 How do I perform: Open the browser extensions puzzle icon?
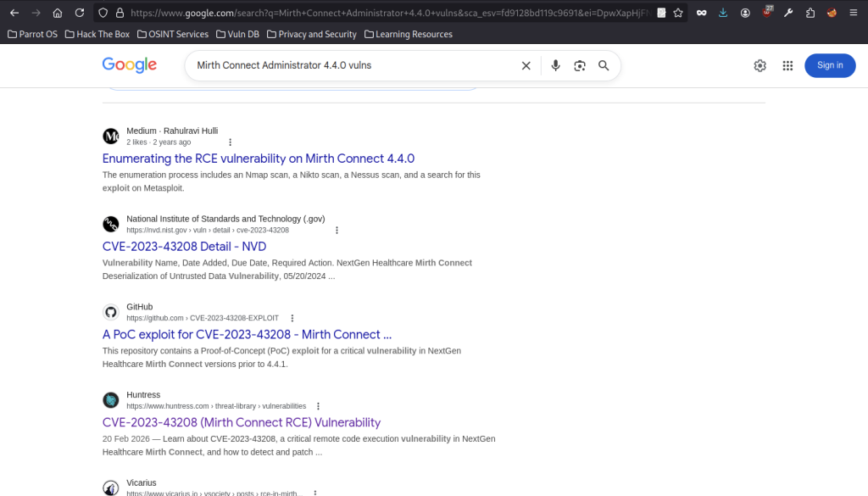810,13
